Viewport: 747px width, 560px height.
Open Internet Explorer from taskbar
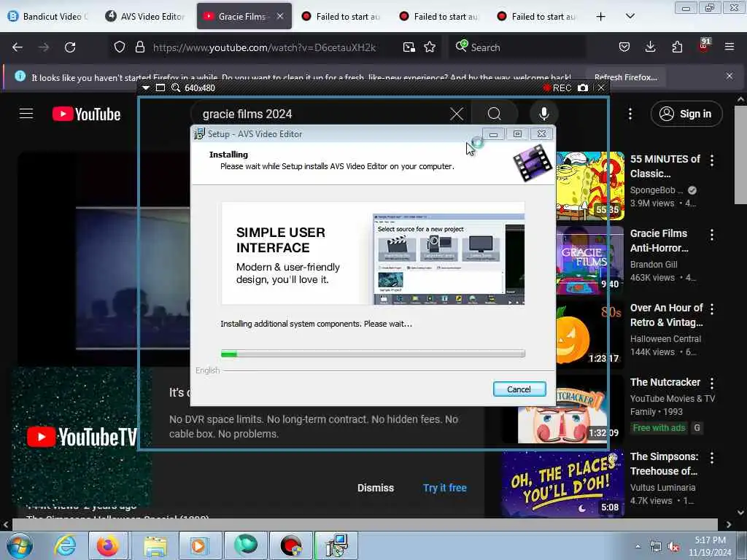pyautogui.click(x=64, y=545)
